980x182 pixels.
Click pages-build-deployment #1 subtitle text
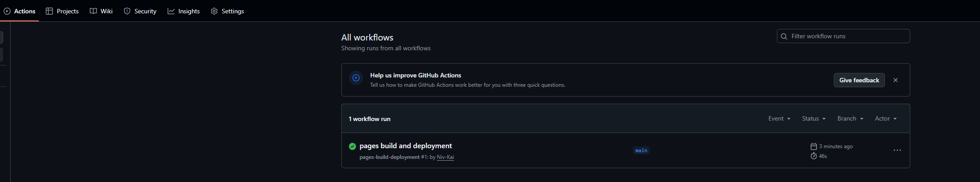pos(393,157)
